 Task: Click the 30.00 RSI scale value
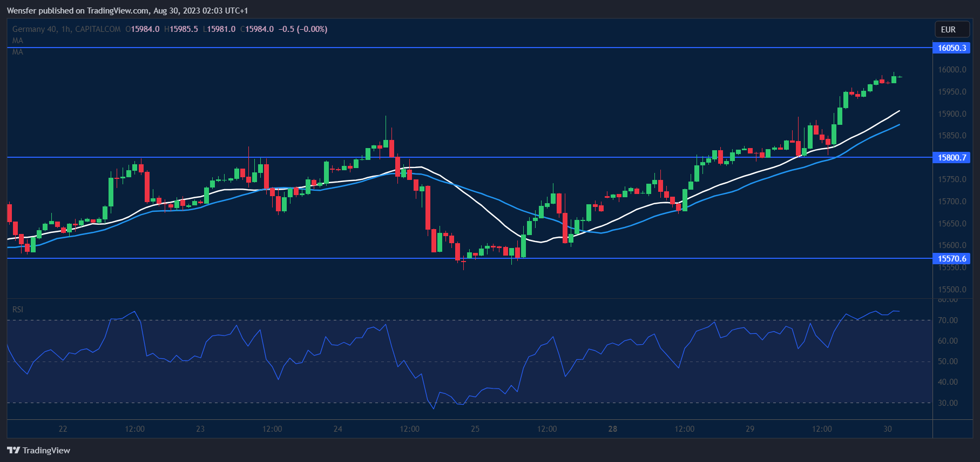point(948,403)
